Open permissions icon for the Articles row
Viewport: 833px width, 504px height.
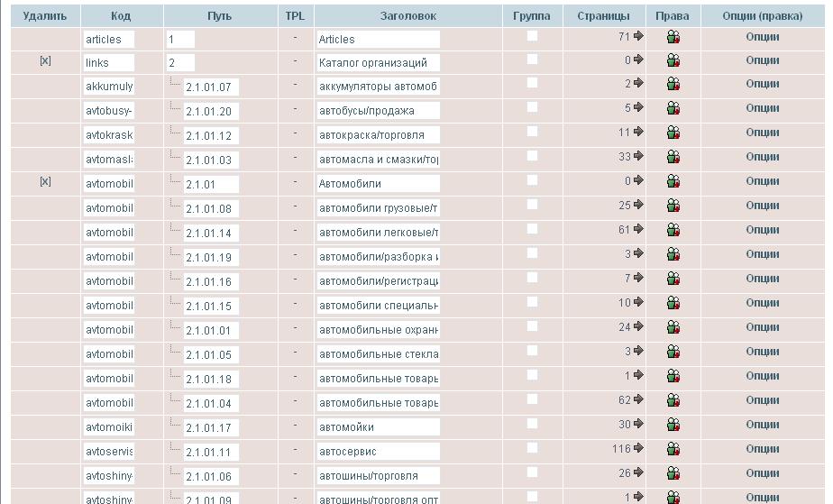(673, 37)
